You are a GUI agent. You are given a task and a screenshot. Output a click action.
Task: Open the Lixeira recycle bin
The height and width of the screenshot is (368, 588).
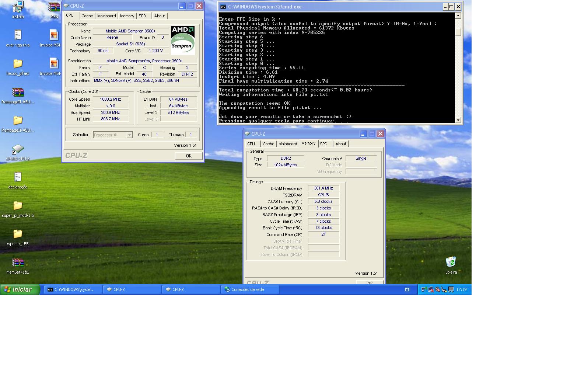[x=451, y=262]
